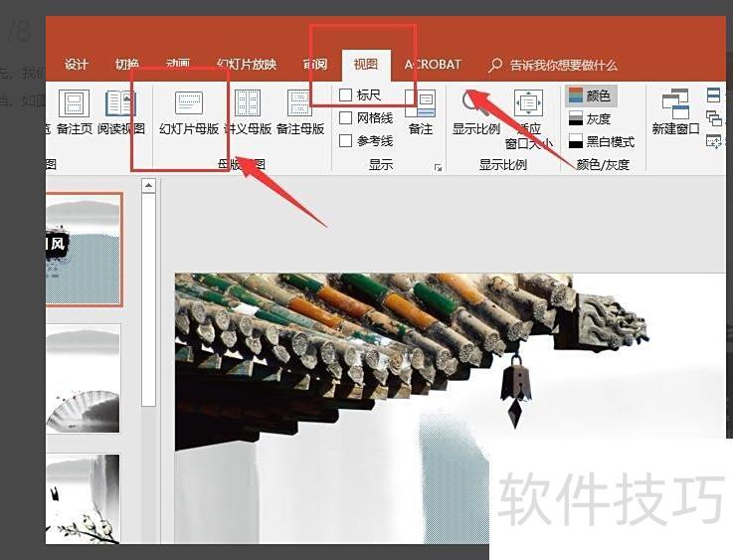Open the ACROBAT tab
733x560 pixels.
[x=433, y=64]
